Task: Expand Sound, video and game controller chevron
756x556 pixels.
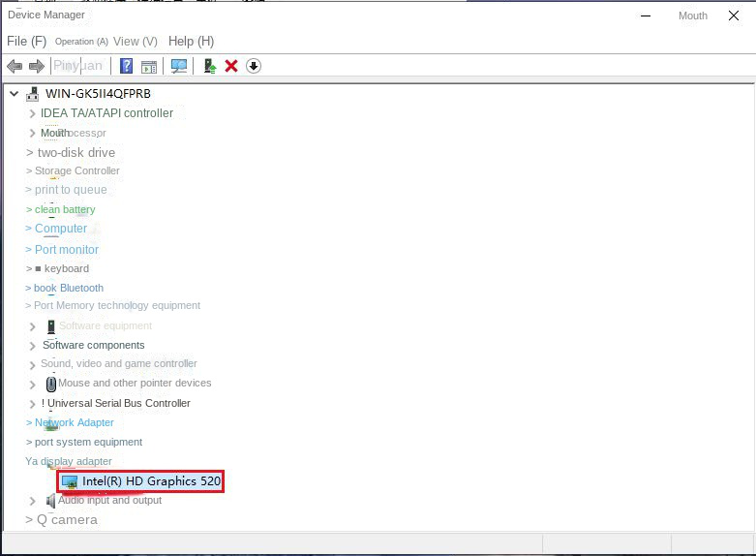Action: 32,365
